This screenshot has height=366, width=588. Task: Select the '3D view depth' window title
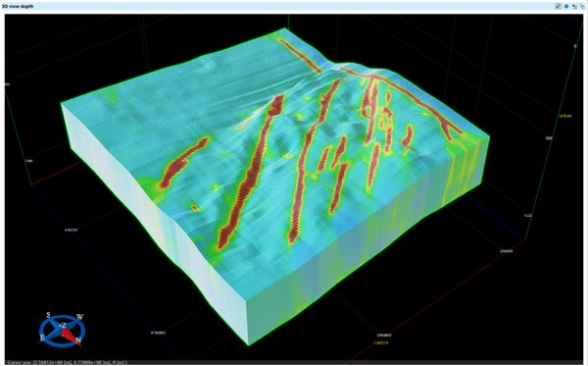[18, 6]
